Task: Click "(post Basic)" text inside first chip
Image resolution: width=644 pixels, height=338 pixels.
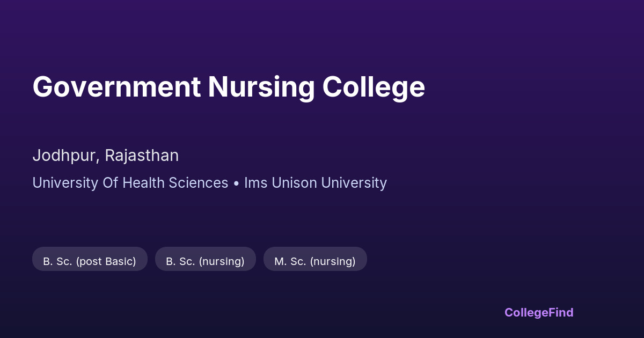Action: click(x=106, y=261)
